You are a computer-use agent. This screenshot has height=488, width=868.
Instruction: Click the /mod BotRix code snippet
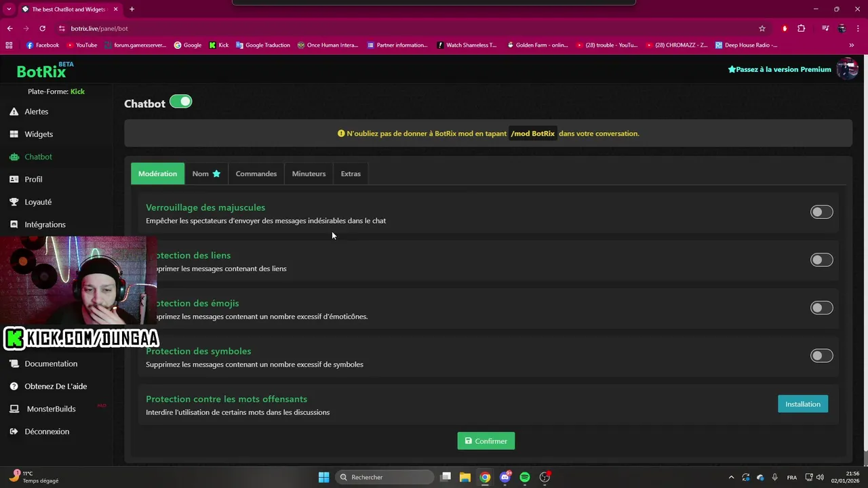click(532, 134)
